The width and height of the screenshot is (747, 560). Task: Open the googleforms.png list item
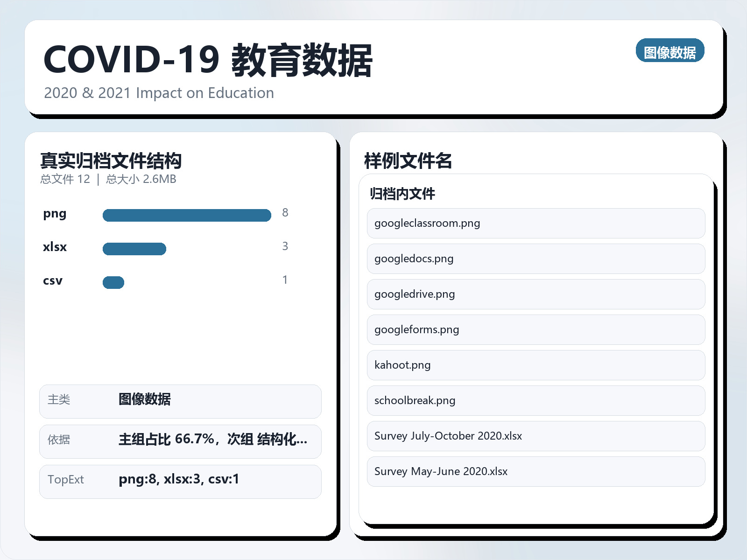536,329
